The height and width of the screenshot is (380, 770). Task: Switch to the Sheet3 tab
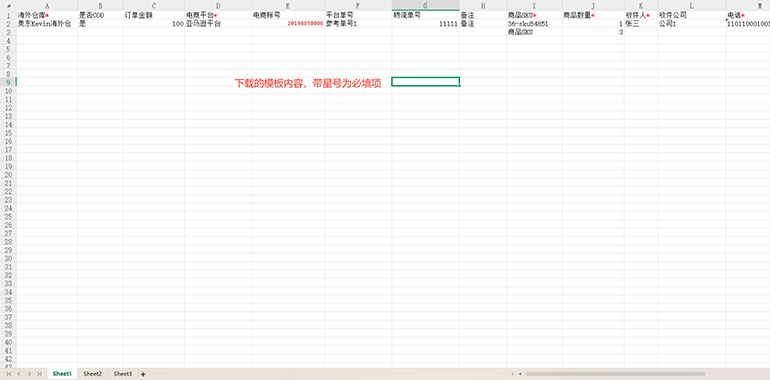(x=123, y=374)
